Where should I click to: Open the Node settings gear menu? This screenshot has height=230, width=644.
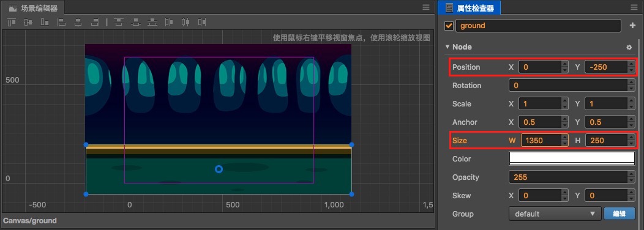click(x=629, y=47)
